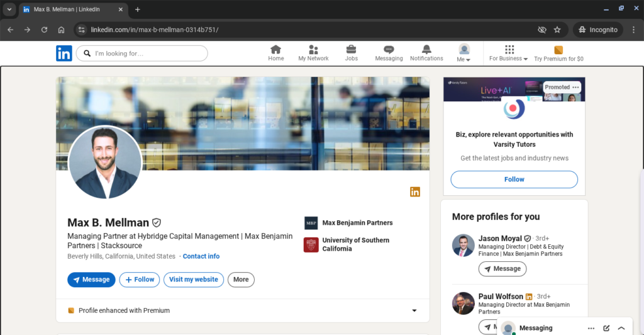Click the USC school logo
This screenshot has height=335, width=644.
(x=311, y=244)
